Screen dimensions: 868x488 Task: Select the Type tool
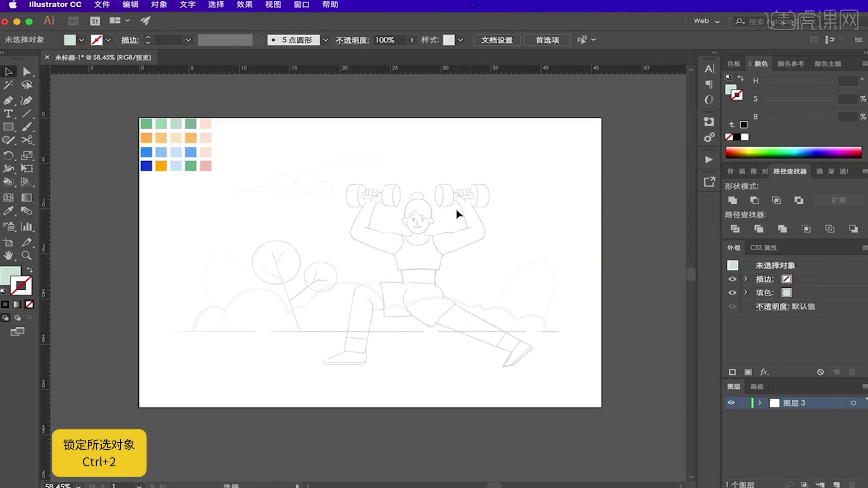click(x=8, y=114)
